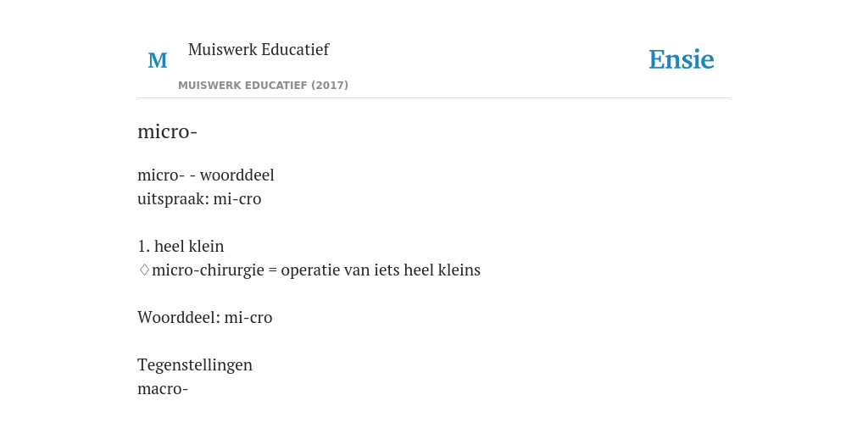This screenshot has width=868, height=434.
Task: Select the macro- antonym entry
Action: 163,389
